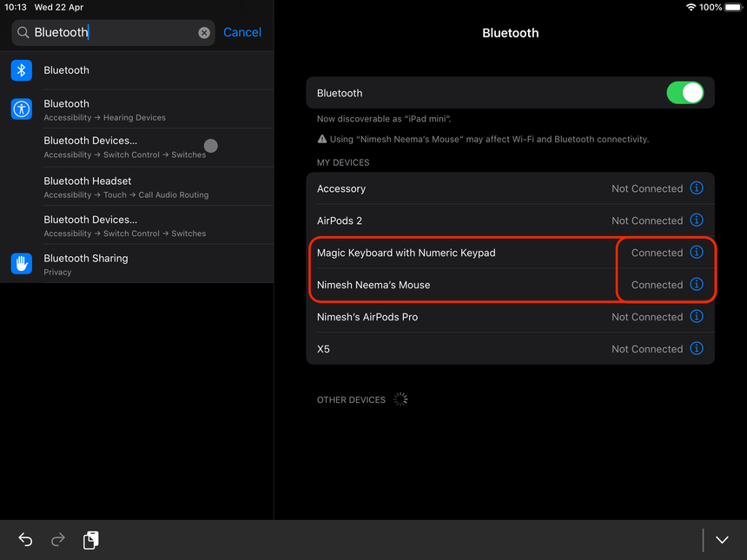Image resolution: width=747 pixels, height=560 pixels.
Task: Tap the paste clipboard icon
Action: (90, 540)
